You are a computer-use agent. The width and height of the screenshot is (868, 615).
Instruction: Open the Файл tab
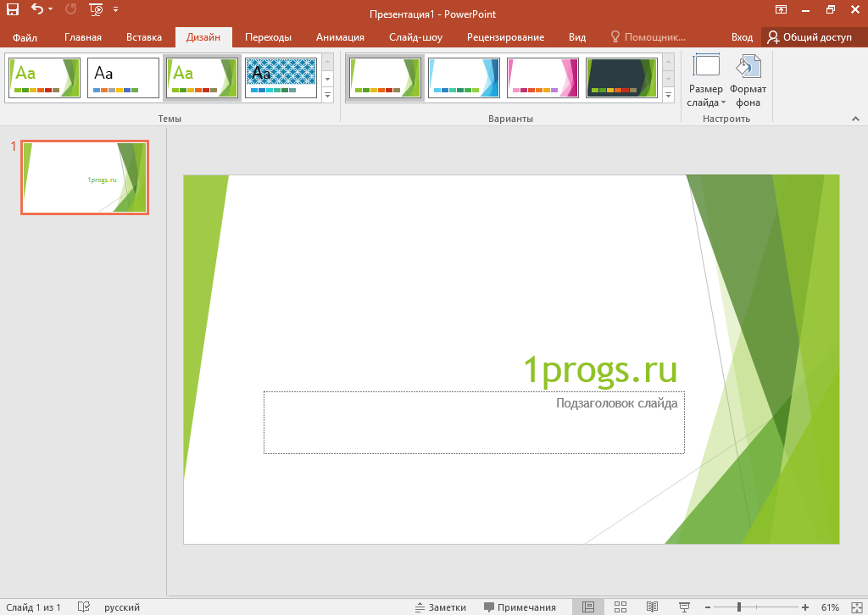(25, 37)
